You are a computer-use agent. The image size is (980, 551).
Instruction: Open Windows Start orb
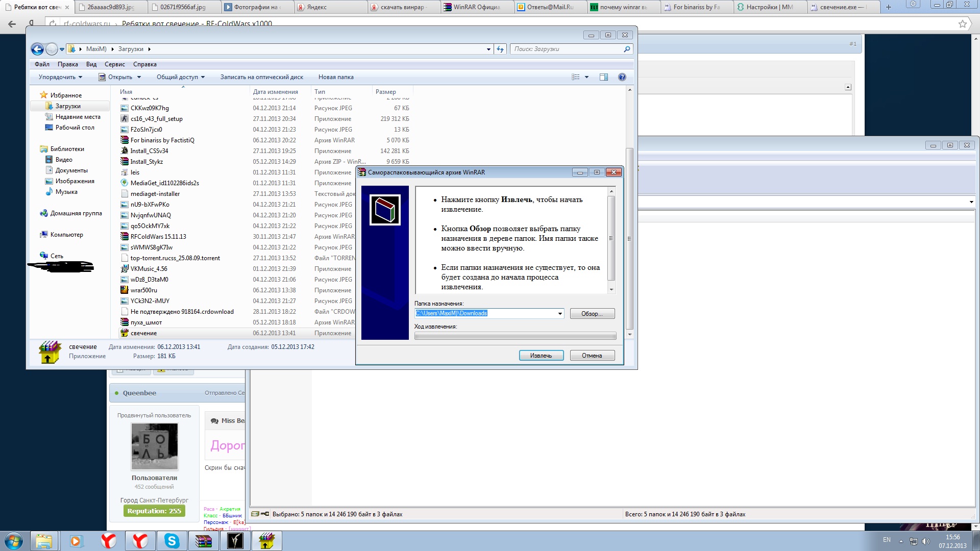(x=14, y=541)
